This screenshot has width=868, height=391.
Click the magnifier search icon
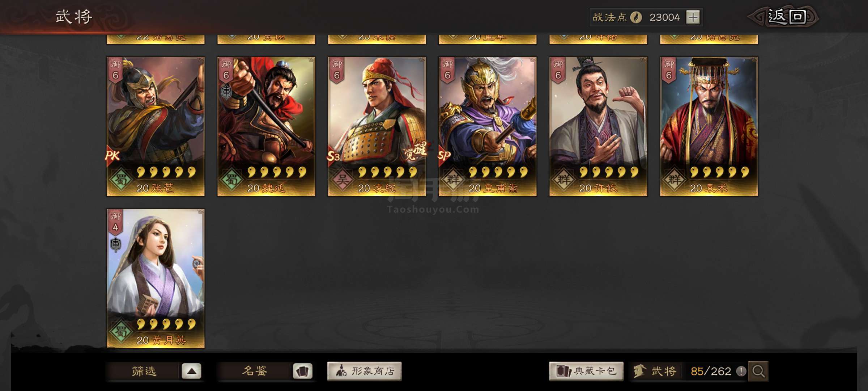[x=758, y=371]
